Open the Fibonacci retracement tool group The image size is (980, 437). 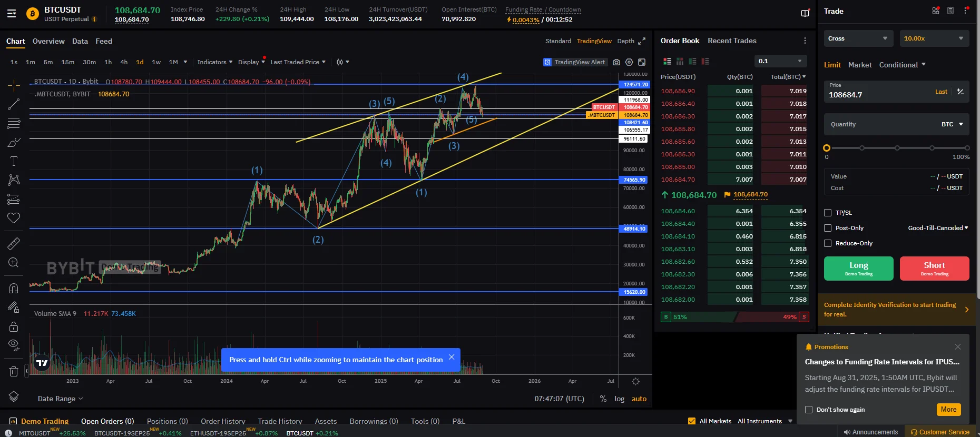(14, 124)
